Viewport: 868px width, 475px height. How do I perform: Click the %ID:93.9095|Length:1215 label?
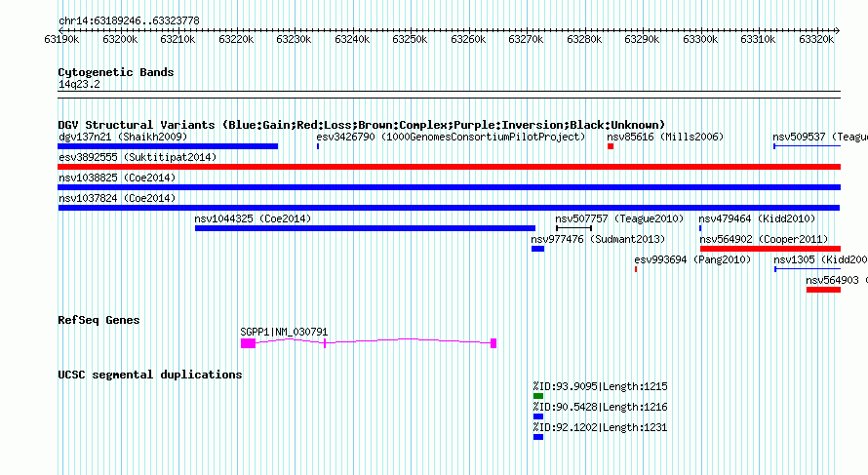tap(600, 386)
